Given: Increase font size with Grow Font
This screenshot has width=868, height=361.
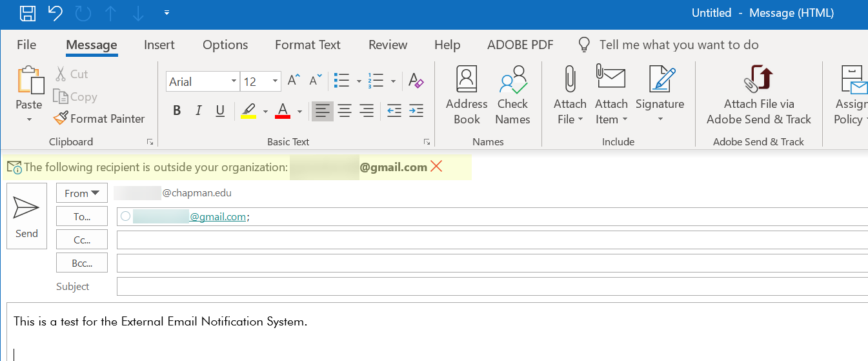Looking at the screenshot, I should tap(294, 81).
